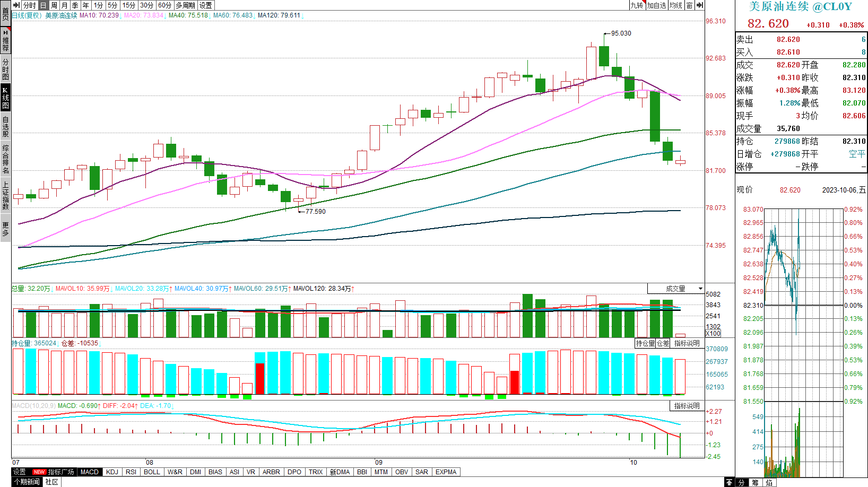
Task: Expand the 更多 sidebar menu
Action: click(x=5, y=229)
